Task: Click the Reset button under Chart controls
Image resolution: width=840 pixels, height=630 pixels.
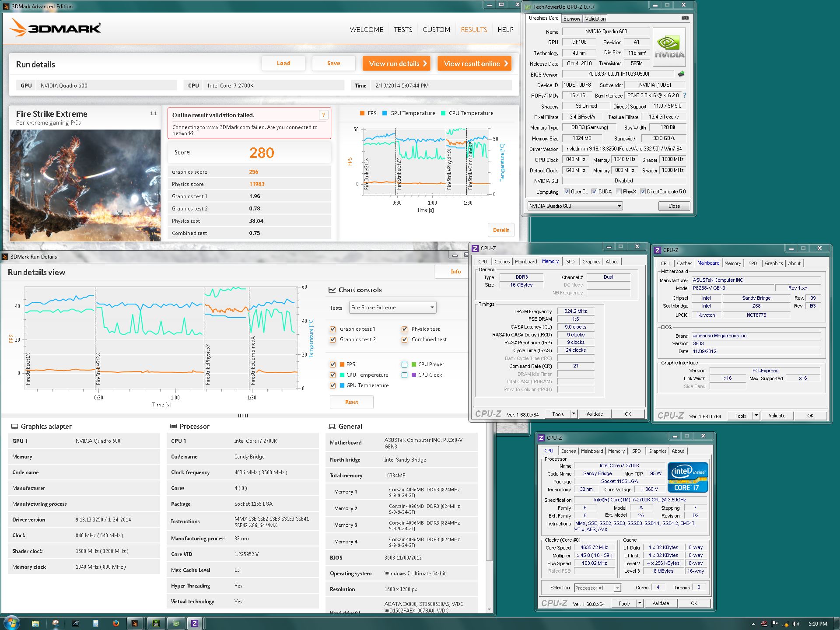Action: point(351,402)
